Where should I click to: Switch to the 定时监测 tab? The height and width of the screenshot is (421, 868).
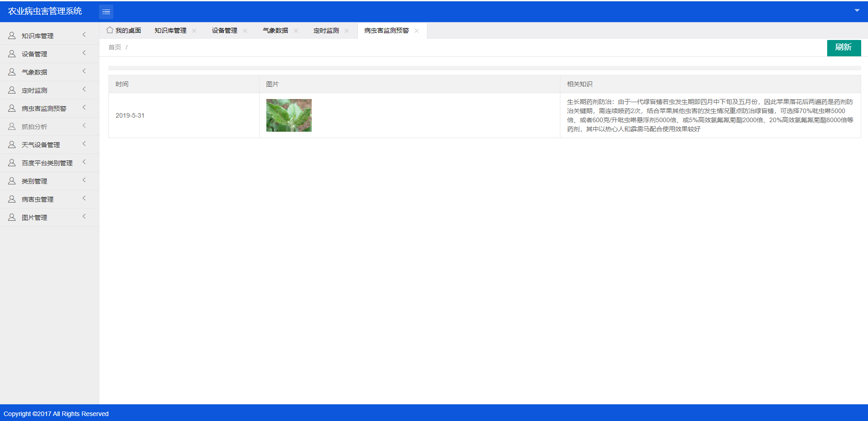tap(326, 30)
